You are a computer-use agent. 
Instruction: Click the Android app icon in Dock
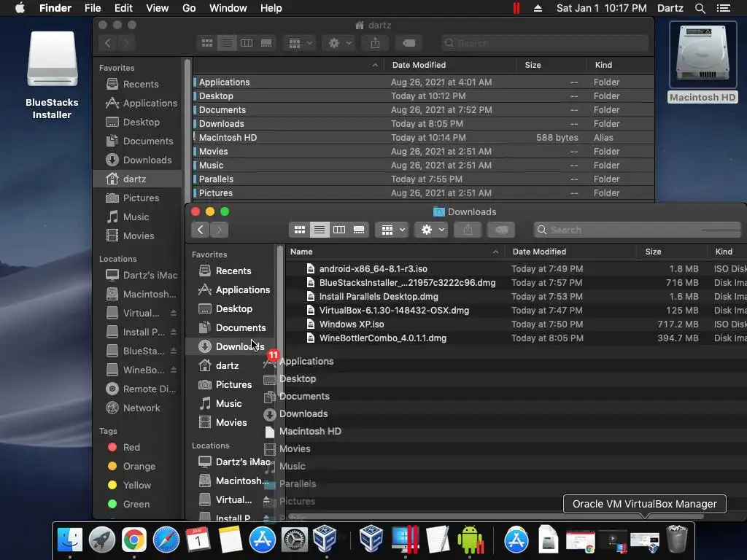[x=471, y=540]
